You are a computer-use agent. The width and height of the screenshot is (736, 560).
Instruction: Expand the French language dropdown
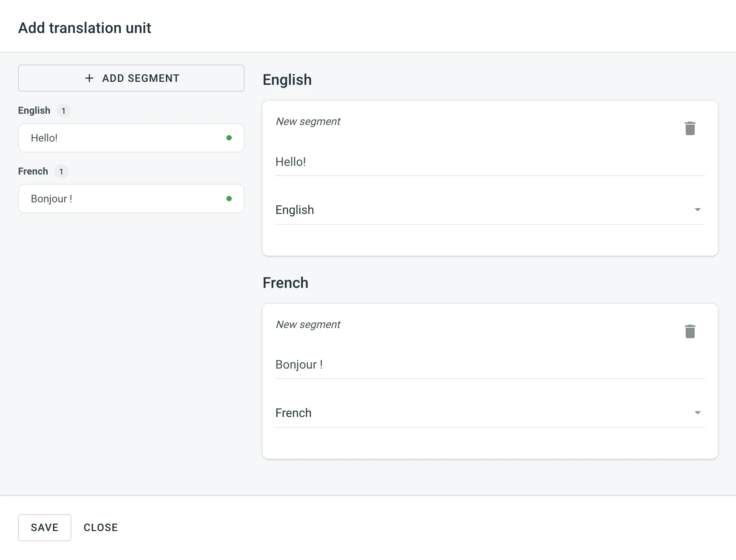click(697, 412)
